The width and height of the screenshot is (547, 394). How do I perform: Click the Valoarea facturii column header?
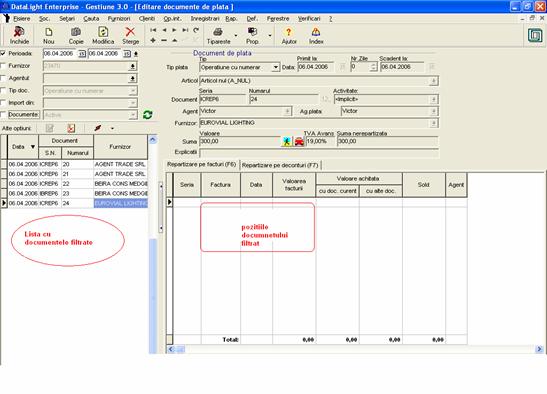tap(294, 185)
